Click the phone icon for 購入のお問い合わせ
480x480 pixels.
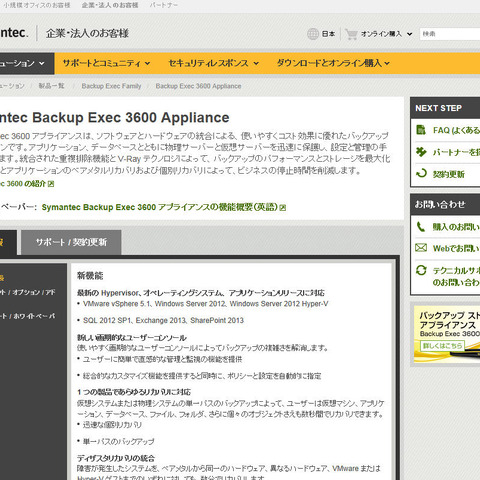(421, 227)
